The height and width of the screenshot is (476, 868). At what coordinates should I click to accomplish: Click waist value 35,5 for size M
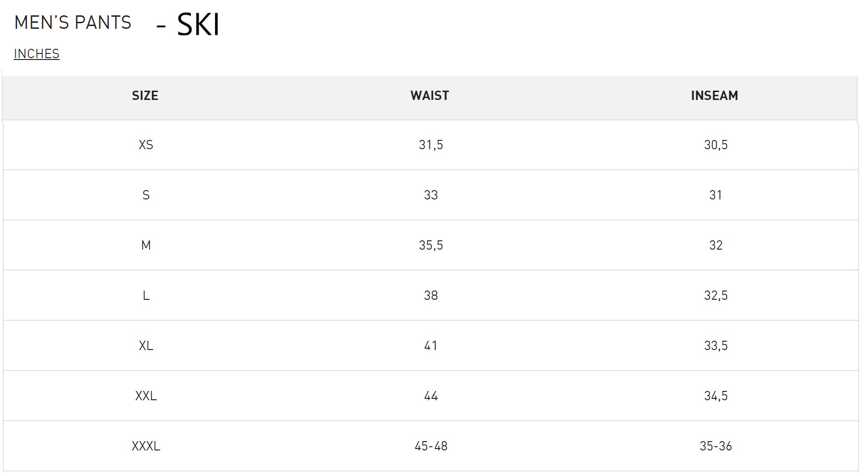[431, 245]
